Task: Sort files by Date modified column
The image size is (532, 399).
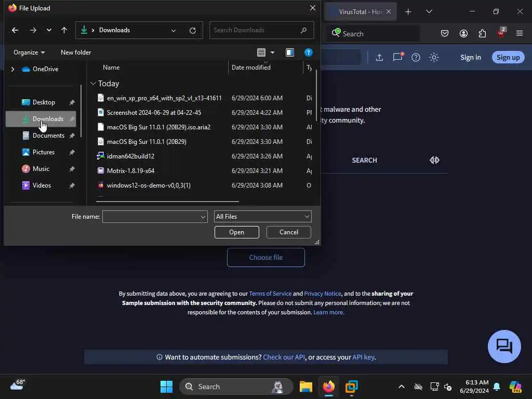Action: click(x=251, y=68)
